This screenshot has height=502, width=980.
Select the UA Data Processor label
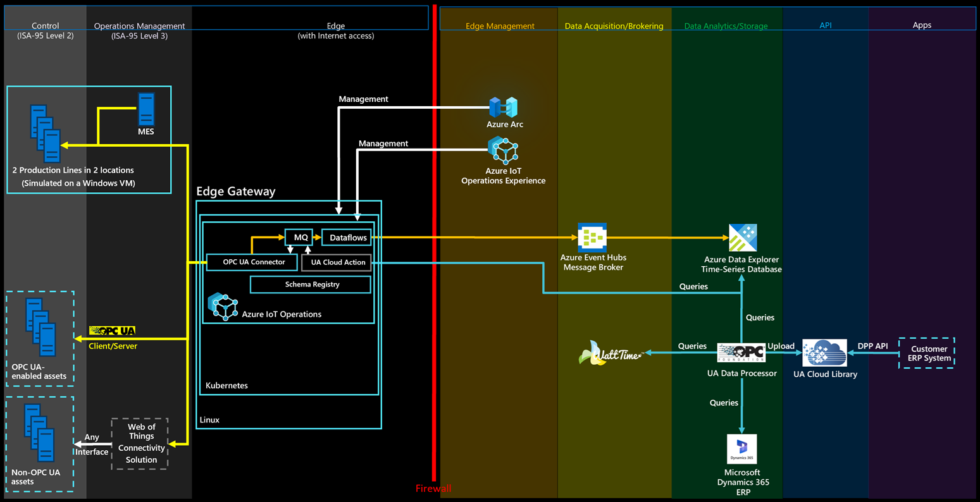click(x=741, y=373)
